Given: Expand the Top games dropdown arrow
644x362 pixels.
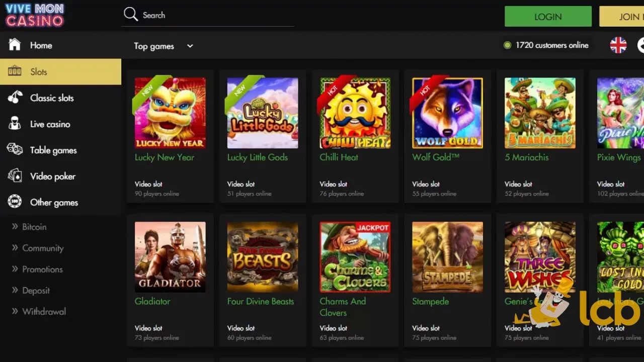Looking at the screenshot, I should click(190, 46).
